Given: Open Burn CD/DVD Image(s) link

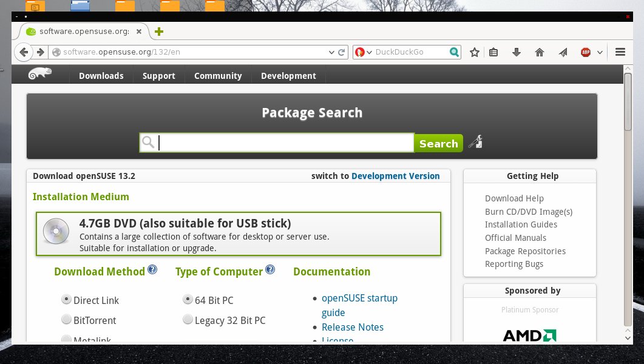Looking at the screenshot, I should click(x=529, y=212).
